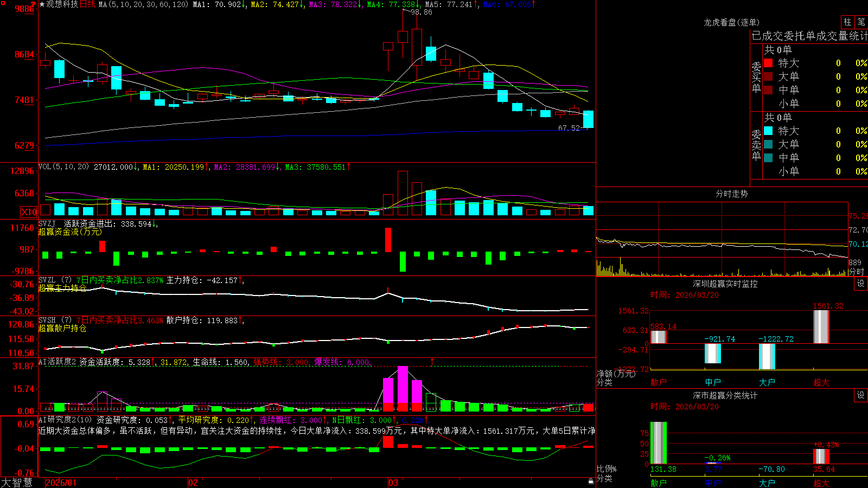Click the teal 大单 sell-order swatch
This screenshot has width=868, height=488.
768,144
